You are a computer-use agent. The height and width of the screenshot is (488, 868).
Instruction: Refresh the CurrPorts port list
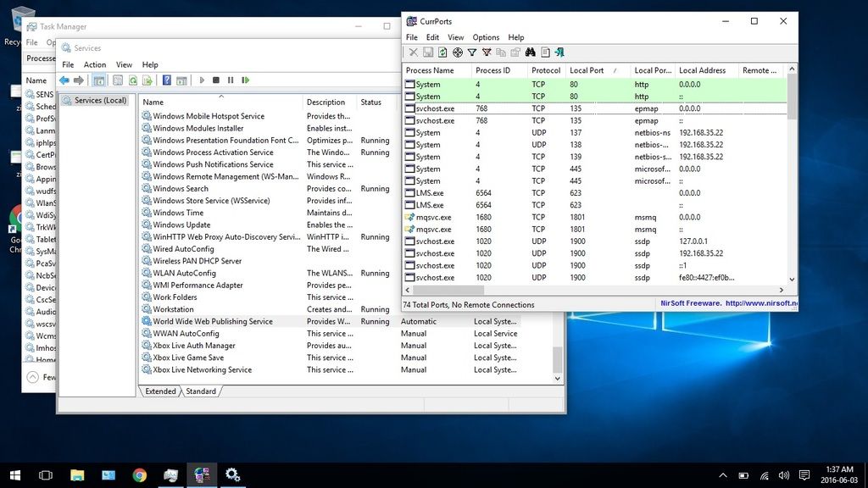(x=442, y=52)
